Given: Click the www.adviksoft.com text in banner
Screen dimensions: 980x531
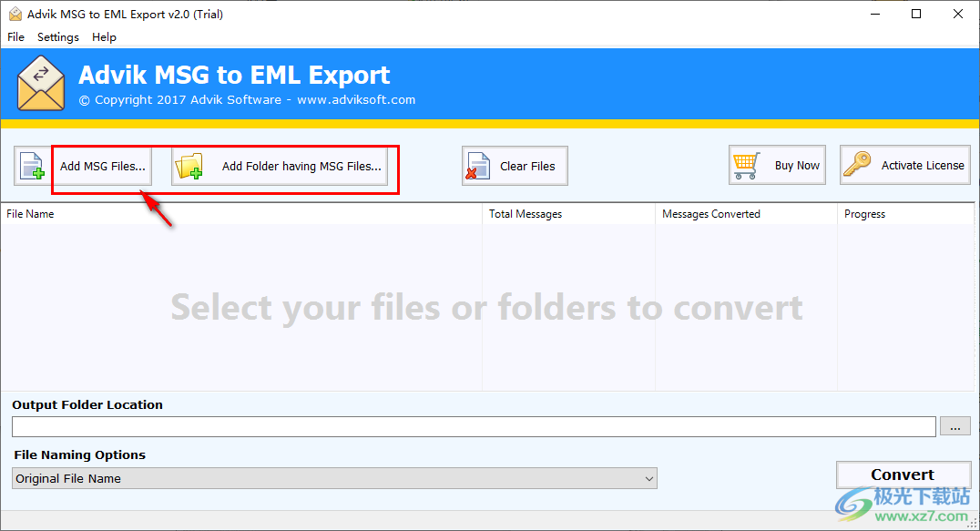Looking at the screenshot, I should click(356, 100).
